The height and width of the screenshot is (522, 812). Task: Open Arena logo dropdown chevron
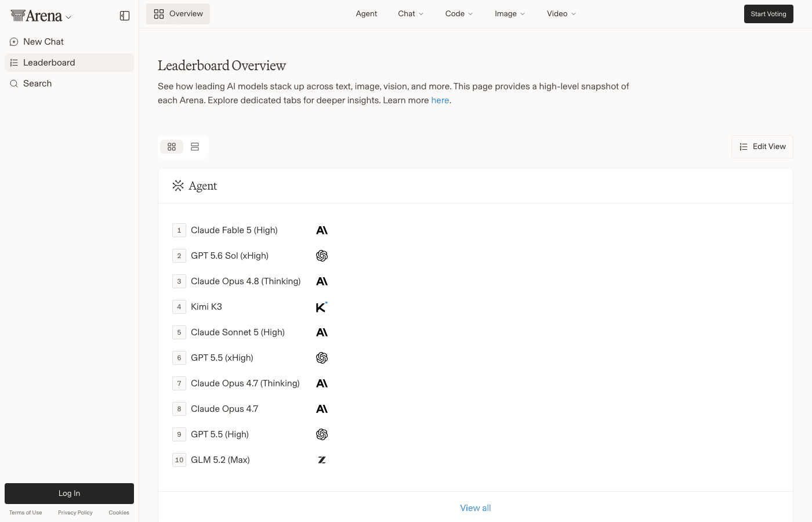pyautogui.click(x=68, y=17)
